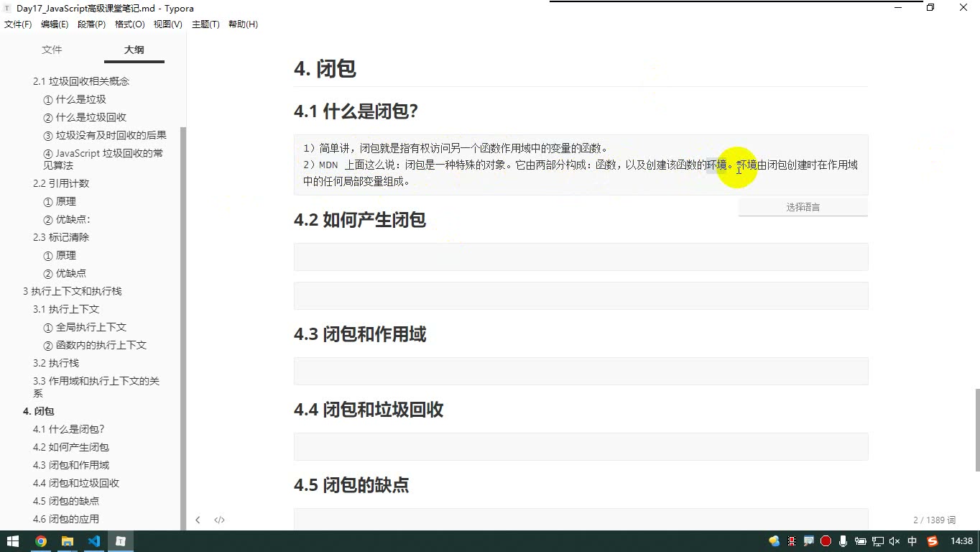The height and width of the screenshot is (552, 980).
Task: Switch to the 文件 sidebar tab
Action: (52, 50)
